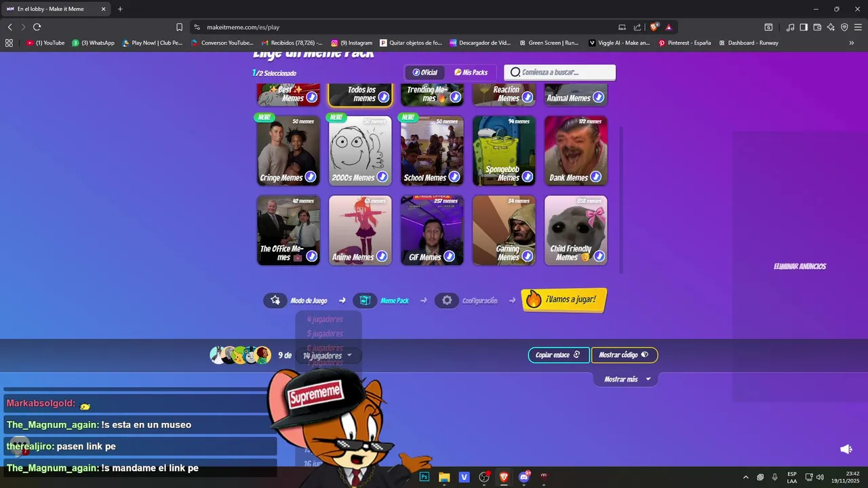868x488 pixels.
Task: Open Photoshop from the taskbar
Action: (x=425, y=477)
